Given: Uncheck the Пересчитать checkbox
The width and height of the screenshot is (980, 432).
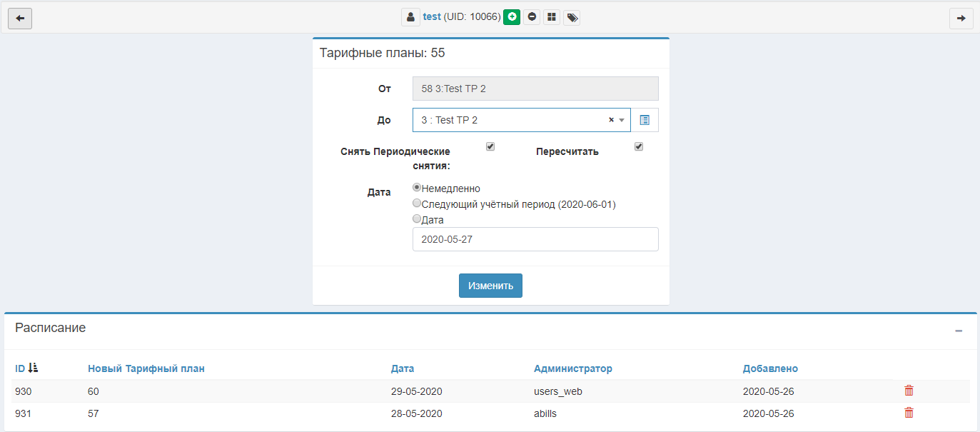Looking at the screenshot, I should [x=639, y=147].
